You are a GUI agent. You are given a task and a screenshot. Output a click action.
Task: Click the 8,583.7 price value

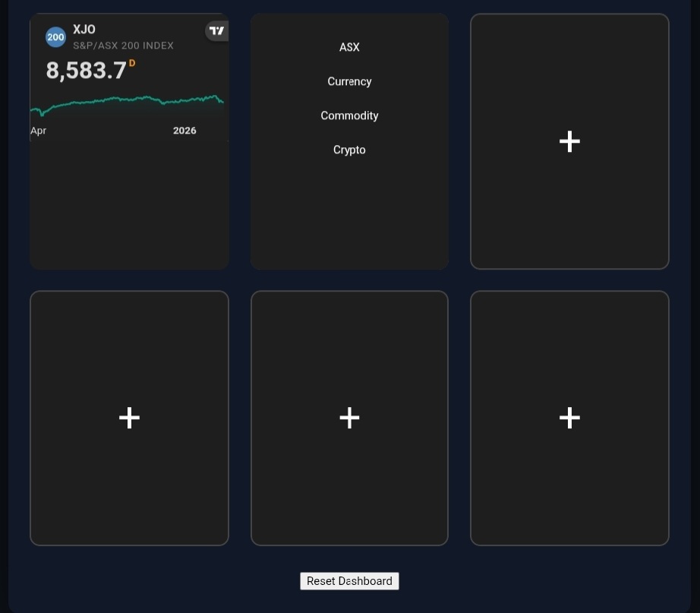coord(86,71)
